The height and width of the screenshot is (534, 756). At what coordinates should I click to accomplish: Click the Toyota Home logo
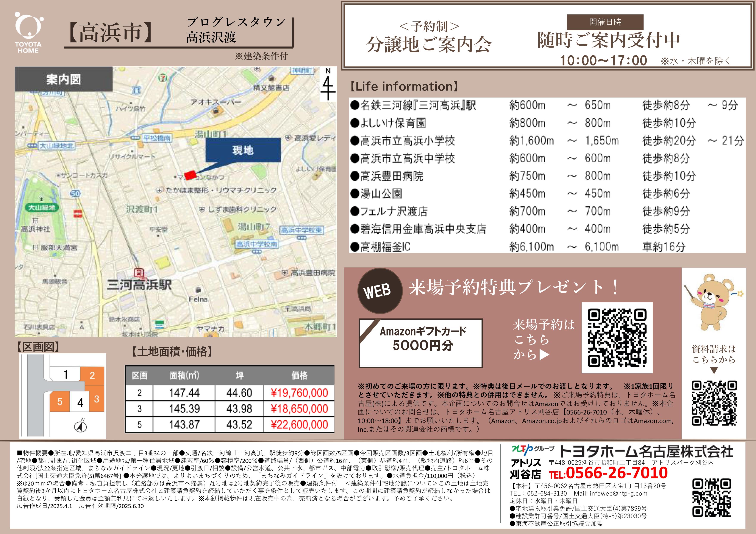[x=29, y=33]
